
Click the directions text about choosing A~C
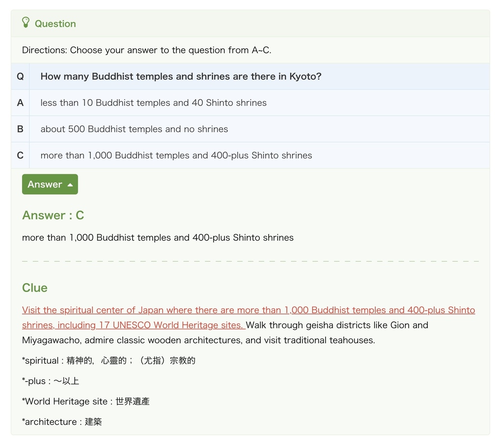click(146, 50)
